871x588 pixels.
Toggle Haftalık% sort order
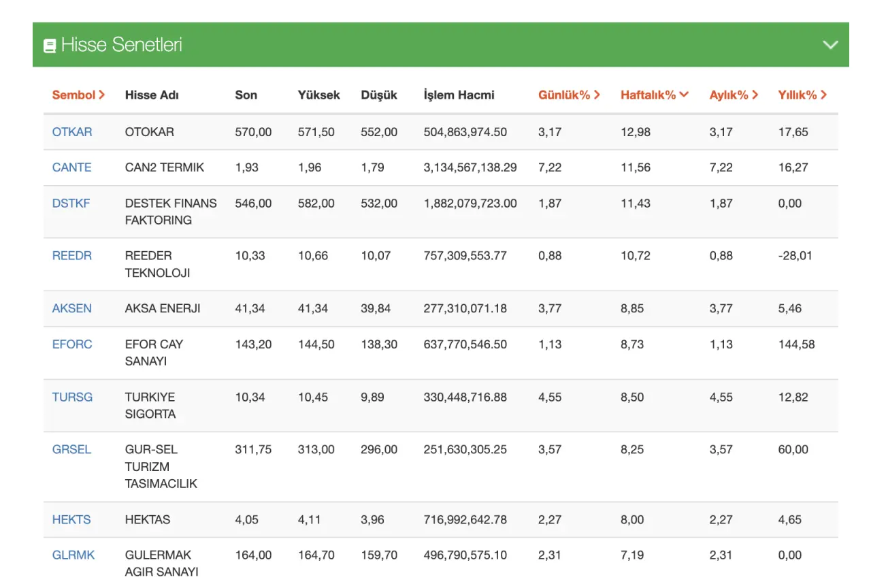654,95
